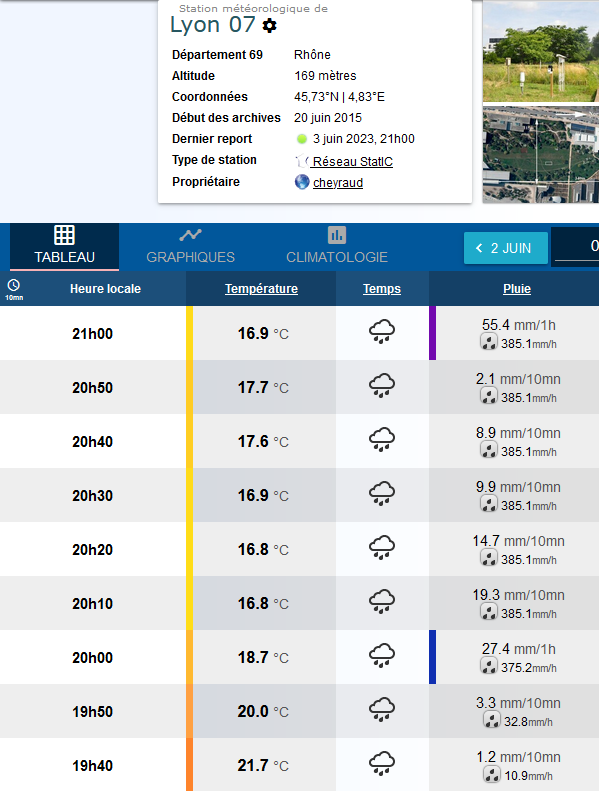The width and height of the screenshot is (599, 791).
Task: Click the France map icon by Réseau StatIC
Action: [302, 161]
